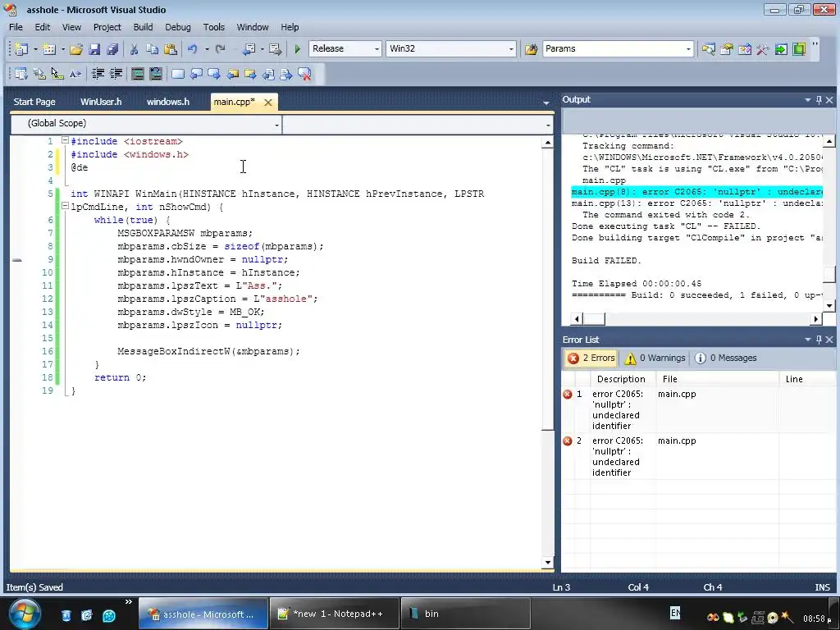Toggle the 2 Errors filter button
Image resolution: width=840 pixels, height=630 pixels.
(x=591, y=358)
